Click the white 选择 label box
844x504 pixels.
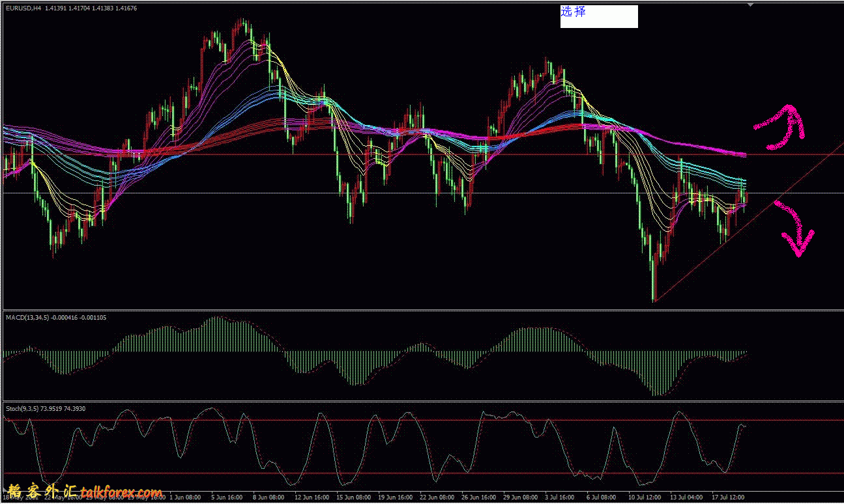[599, 16]
